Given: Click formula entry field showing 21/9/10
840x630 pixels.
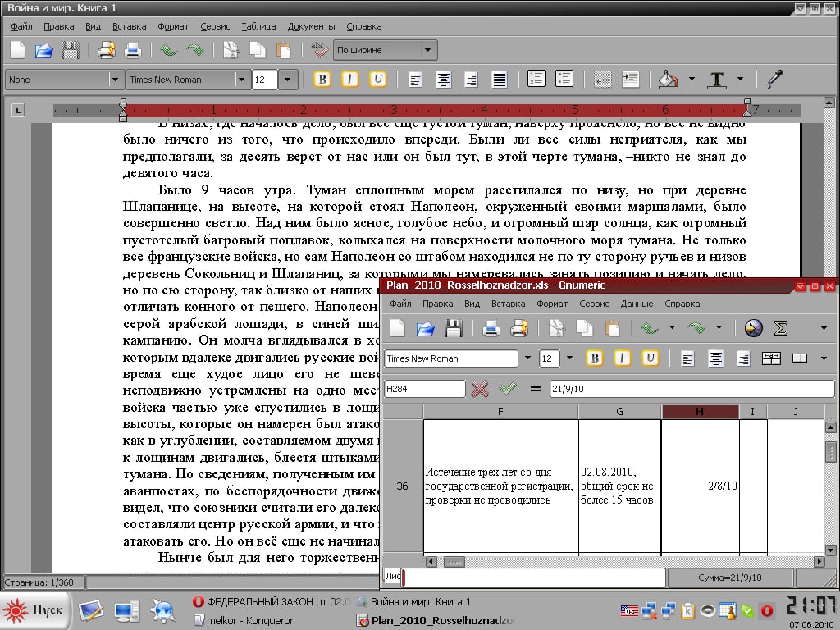Looking at the screenshot, I should click(692, 389).
